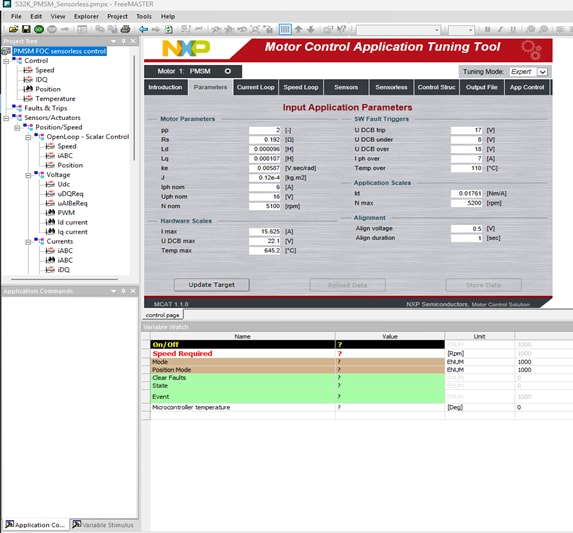
Task: Click the Underline formatting icon
Action: (x=513, y=29)
